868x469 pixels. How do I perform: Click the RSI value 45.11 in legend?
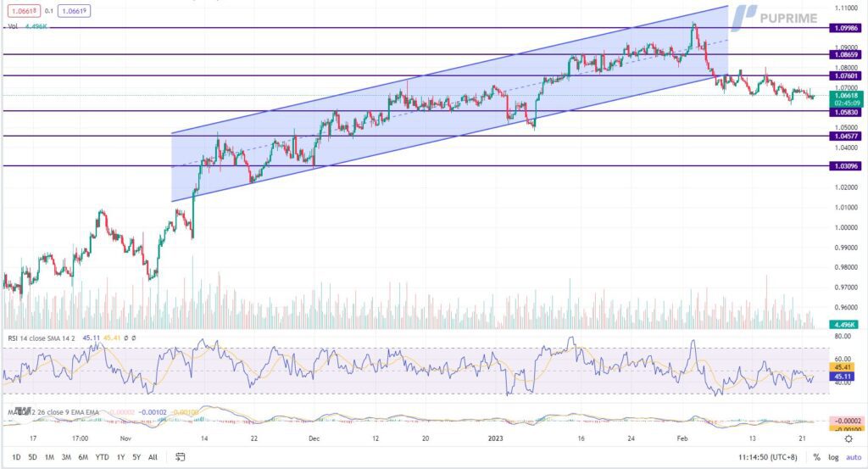pyautogui.click(x=91, y=338)
